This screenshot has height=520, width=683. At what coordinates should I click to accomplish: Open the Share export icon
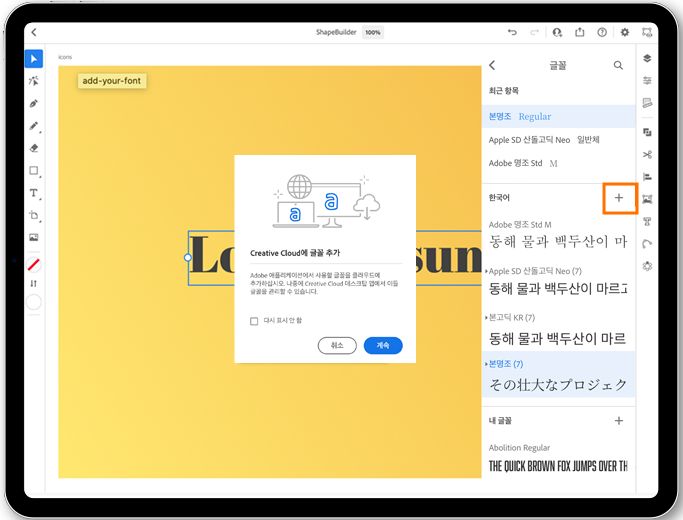pos(580,32)
